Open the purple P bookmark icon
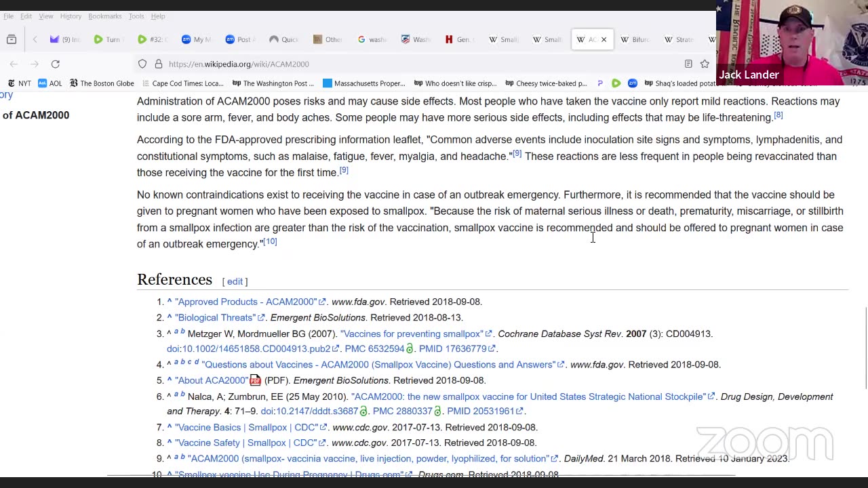Image resolution: width=868 pixels, height=488 pixels. point(600,83)
